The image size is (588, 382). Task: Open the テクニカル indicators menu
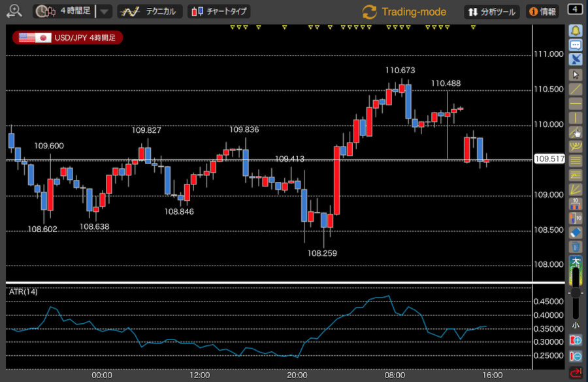[150, 12]
